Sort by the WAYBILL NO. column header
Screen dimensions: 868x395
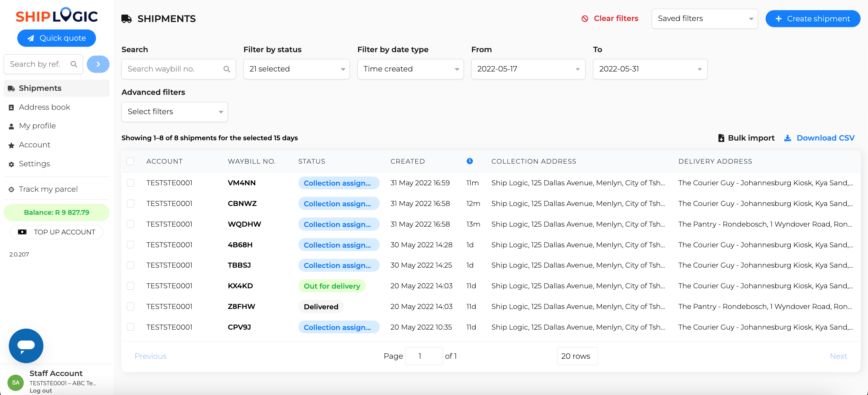click(x=252, y=161)
